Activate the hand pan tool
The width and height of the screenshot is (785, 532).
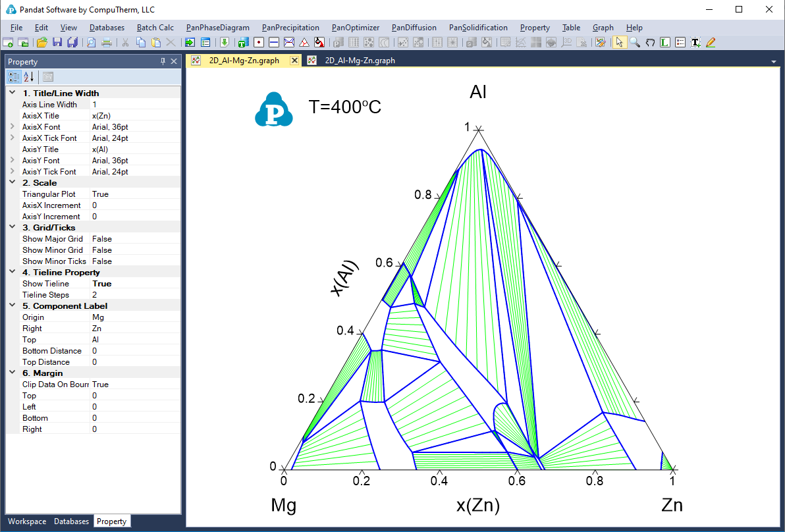click(650, 42)
